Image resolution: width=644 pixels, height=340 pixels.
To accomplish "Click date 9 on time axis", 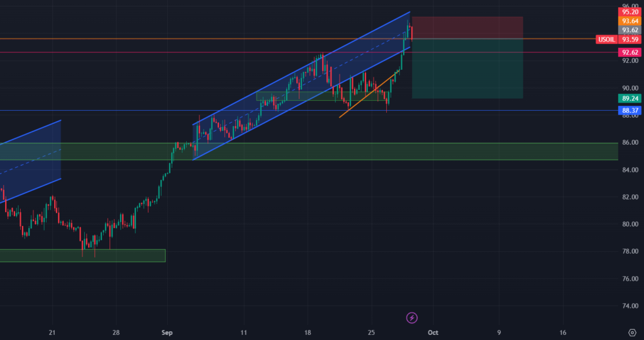I will click(499, 332).
